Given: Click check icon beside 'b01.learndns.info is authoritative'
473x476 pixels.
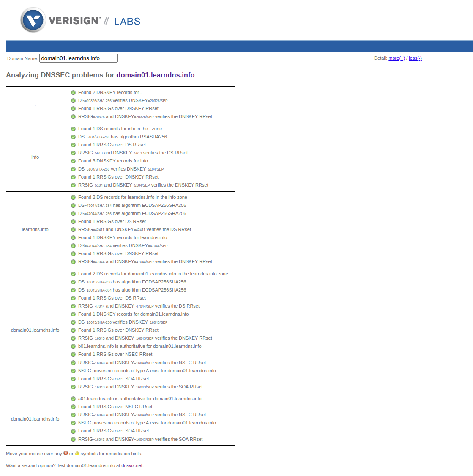Looking at the screenshot, I should tap(74, 347).
